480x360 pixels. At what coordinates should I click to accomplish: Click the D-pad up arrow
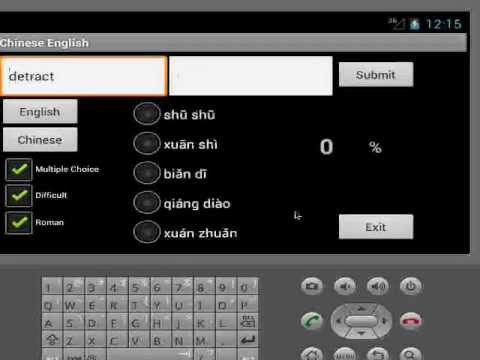pos(361,308)
